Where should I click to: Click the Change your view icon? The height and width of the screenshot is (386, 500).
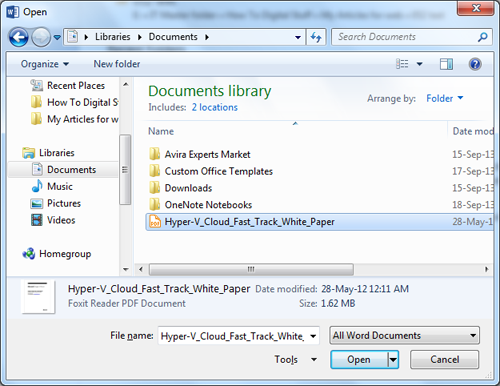tap(402, 64)
